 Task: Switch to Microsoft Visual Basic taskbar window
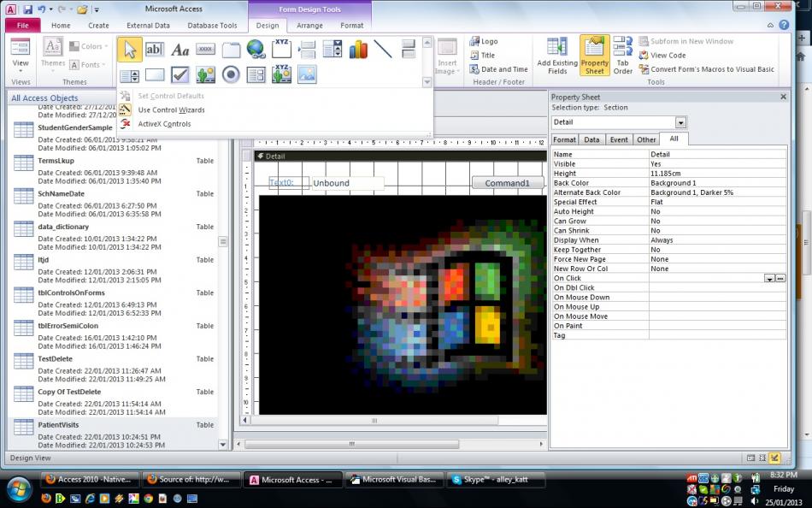394,480
